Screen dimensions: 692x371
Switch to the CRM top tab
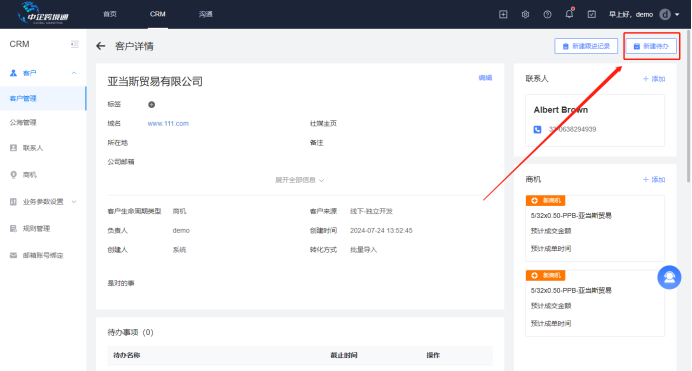[x=158, y=14]
